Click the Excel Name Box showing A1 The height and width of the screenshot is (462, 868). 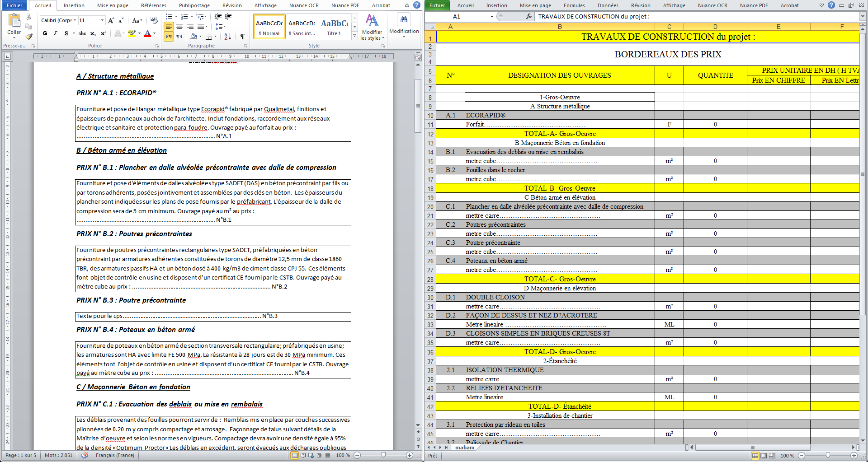pos(457,16)
